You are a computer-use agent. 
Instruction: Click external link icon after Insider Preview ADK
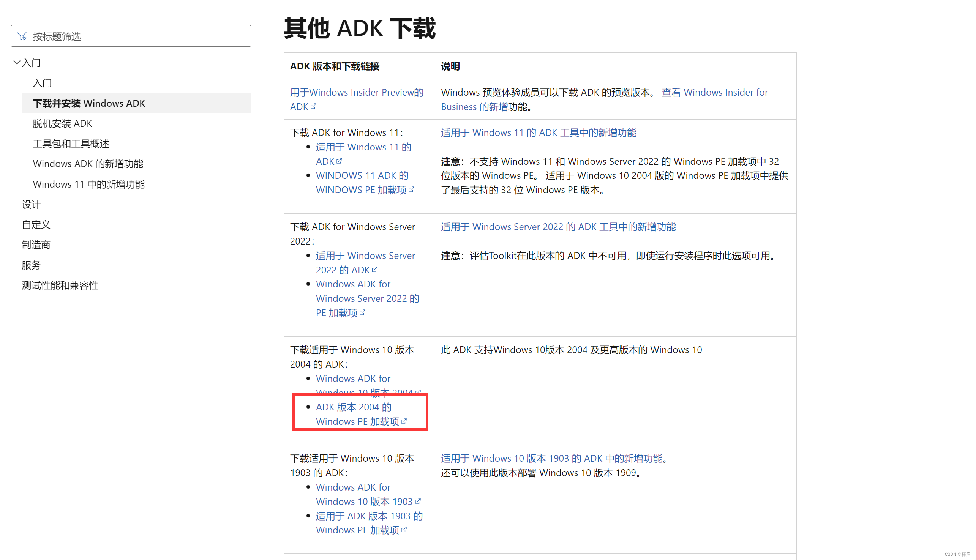(314, 107)
